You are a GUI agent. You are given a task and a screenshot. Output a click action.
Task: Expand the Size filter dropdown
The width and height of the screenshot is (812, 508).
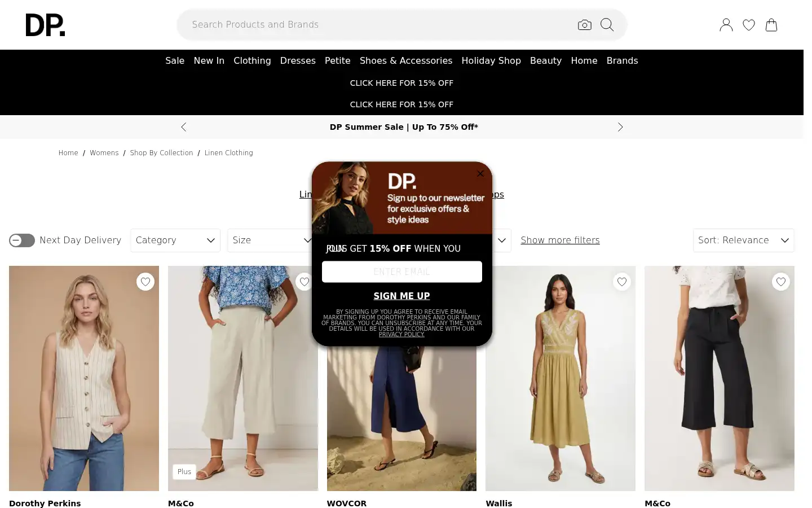click(x=271, y=240)
